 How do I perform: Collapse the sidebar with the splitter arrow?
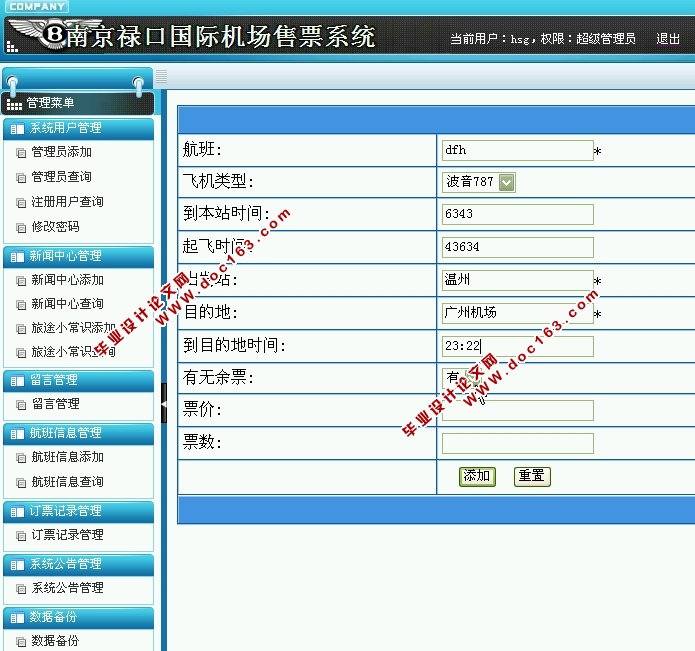pyautogui.click(x=164, y=403)
